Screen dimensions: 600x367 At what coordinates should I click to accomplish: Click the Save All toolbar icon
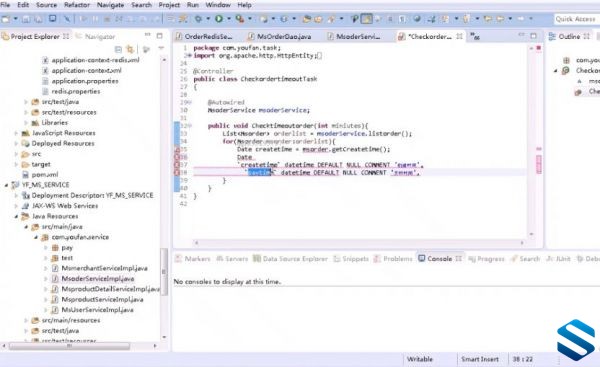click(x=39, y=19)
